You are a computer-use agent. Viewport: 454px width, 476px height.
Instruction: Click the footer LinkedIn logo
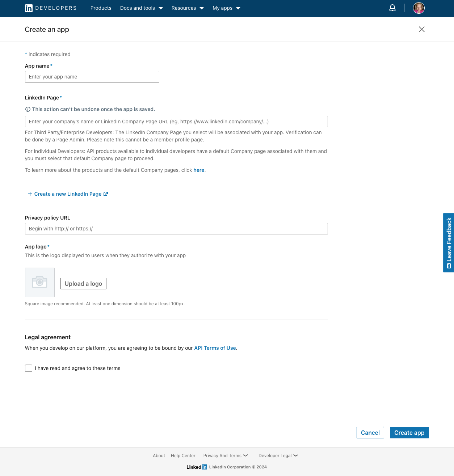tap(197, 467)
